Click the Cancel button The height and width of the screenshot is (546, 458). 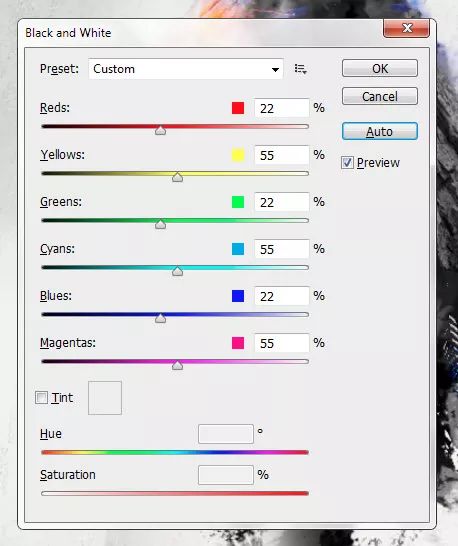coord(380,96)
